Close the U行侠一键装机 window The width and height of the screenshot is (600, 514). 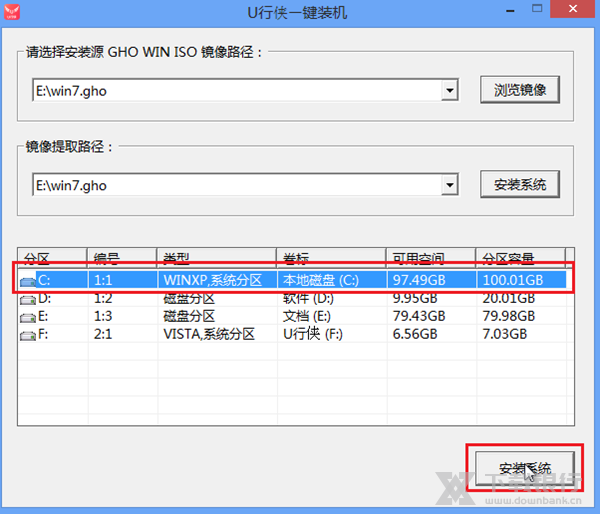[x=573, y=9]
